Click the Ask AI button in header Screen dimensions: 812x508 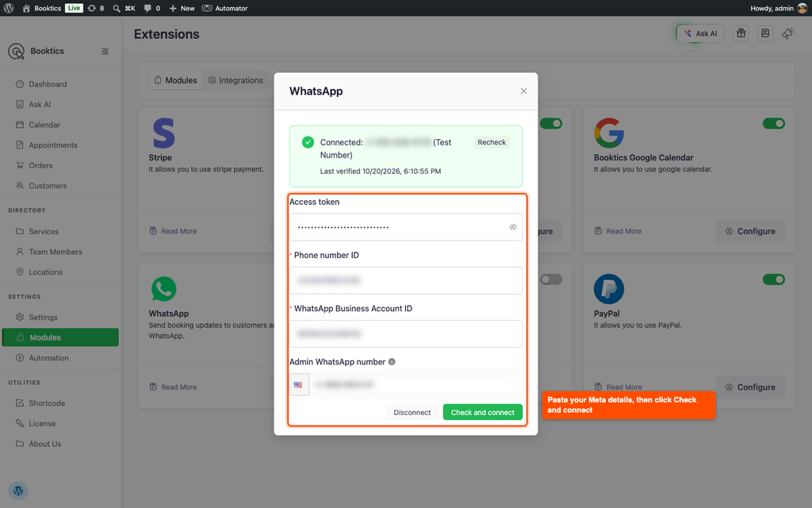700,33
